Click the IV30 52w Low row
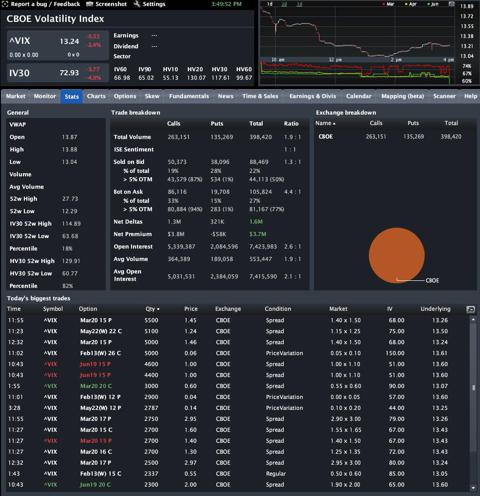 [x=56, y=236]
